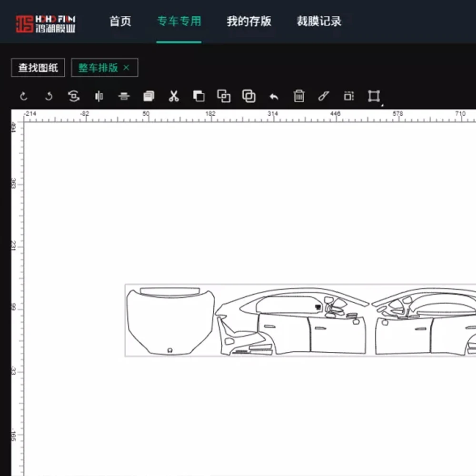Click the dashed group selection icon
This screenshot has width=476, height=476.
(x=349, y=97)
